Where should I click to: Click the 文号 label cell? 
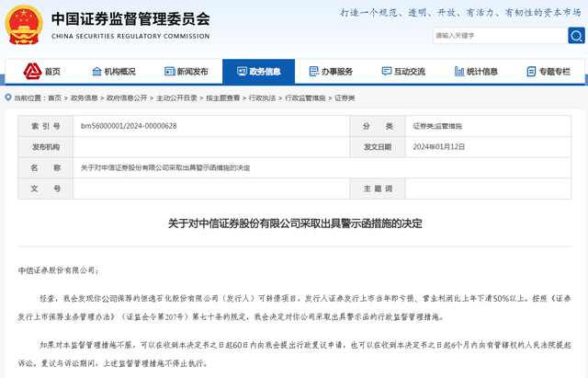(x=46, y=189)
